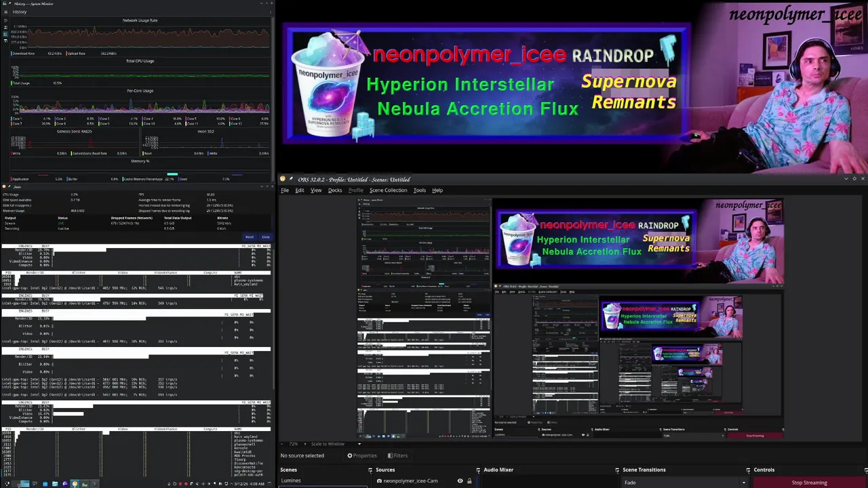The height and width of the screenshot is (488, 868).
Task: Click the Average time to render frame label
Action: click(x=159, y=200)
